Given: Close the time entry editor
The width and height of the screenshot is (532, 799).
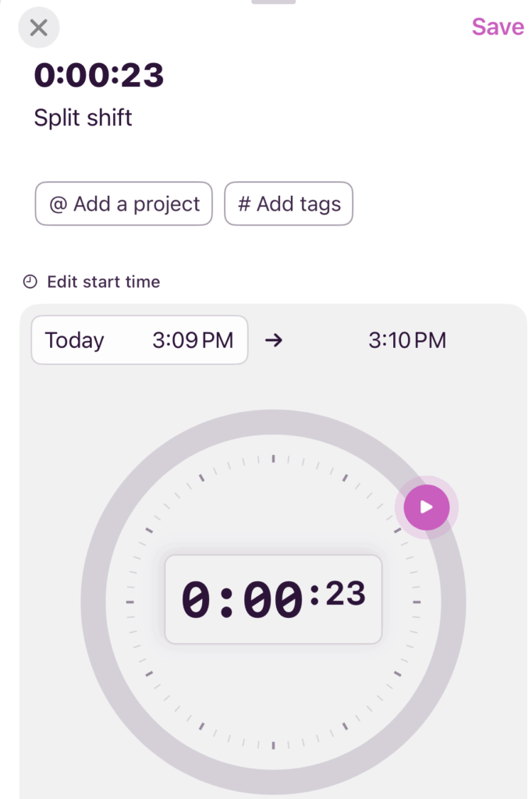Looking at the screenshot, I should click(x=38, y=28).
